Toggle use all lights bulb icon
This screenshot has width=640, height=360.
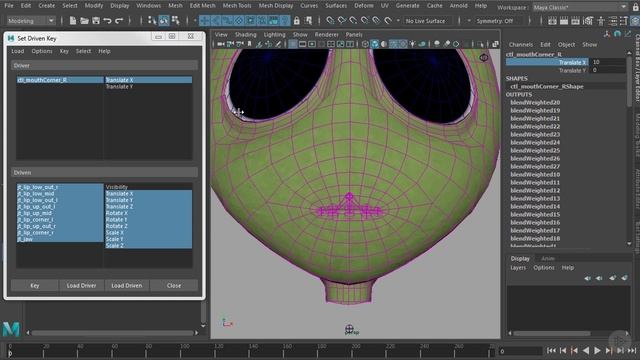[x=413, y=44]
